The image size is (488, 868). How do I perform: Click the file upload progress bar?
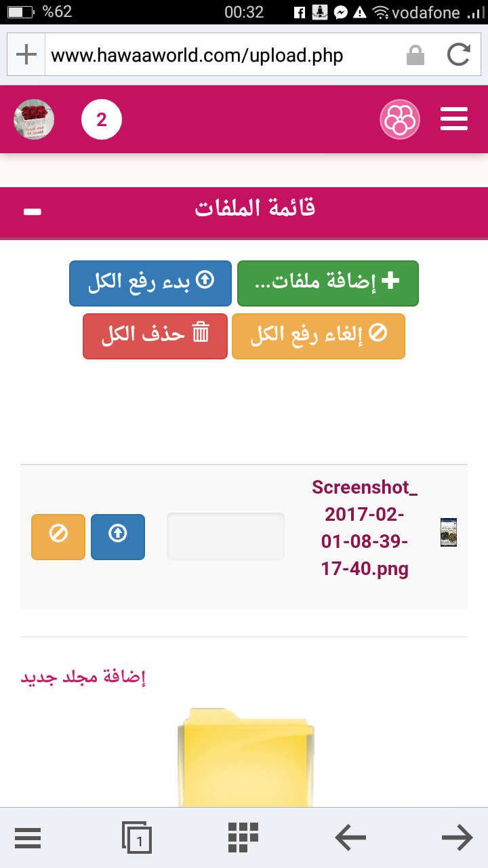[226, 536]
